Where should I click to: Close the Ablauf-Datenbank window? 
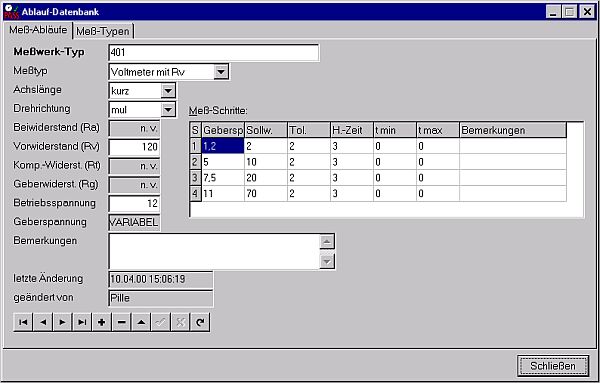[x=587, y=12]
